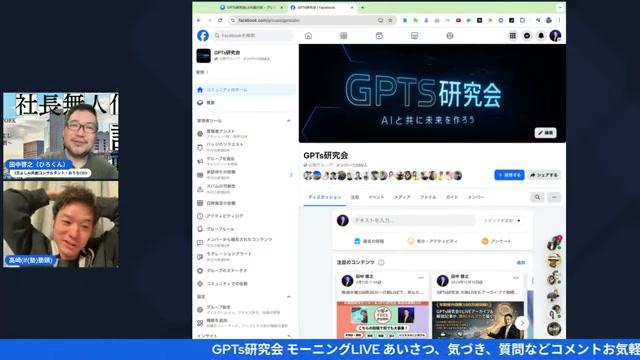
Task: Open 機能を追加 in the sidebar
Action: point(242,323)
